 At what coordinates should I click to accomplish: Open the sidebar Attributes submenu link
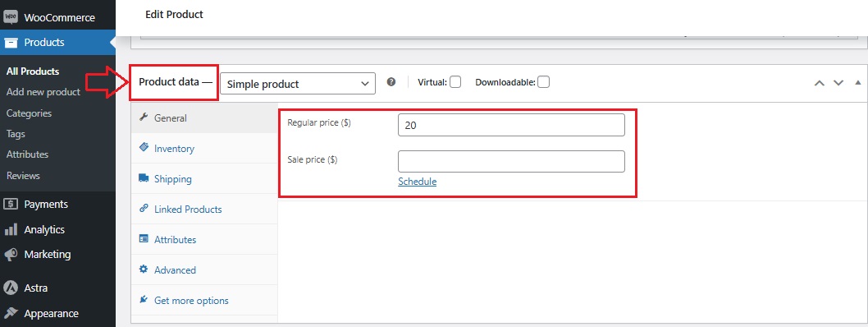click(27, 154)
